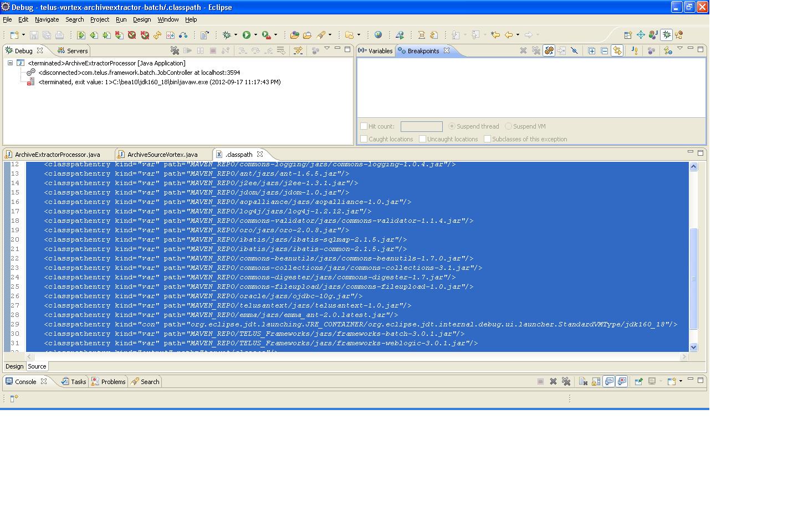Select the terminated javaw.exe process entry

[x=159, y=82]
